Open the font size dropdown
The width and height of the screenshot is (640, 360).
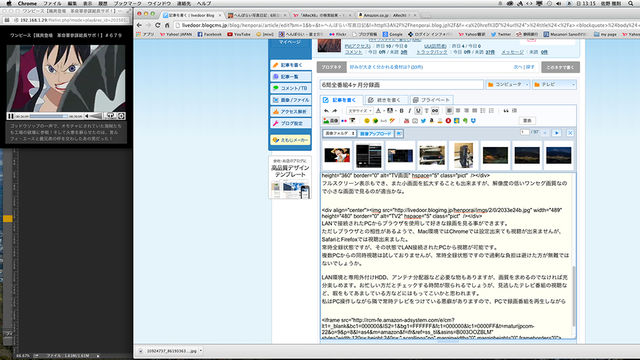pos(360,111)
